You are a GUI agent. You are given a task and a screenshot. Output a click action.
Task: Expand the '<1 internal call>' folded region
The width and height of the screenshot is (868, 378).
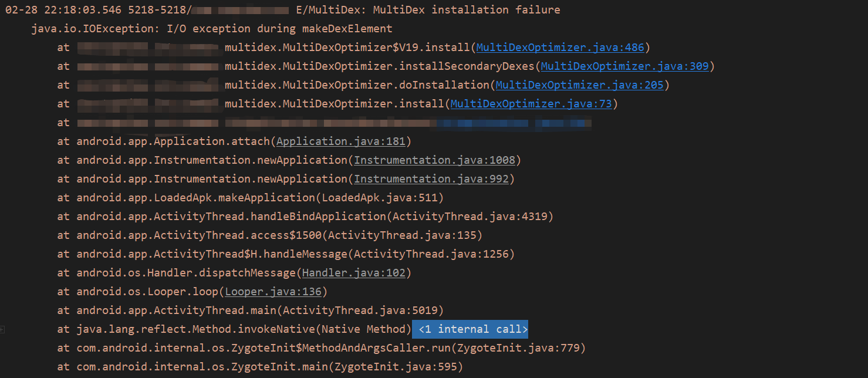point(470,329)
